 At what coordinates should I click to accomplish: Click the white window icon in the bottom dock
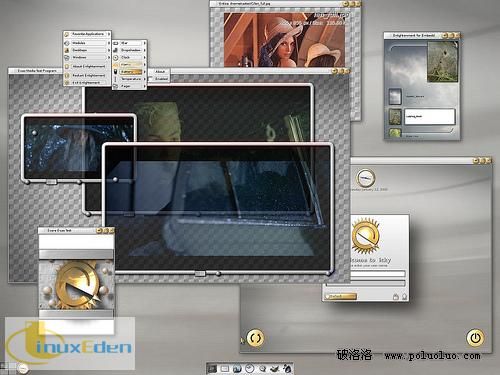click(x=225, y=369)
